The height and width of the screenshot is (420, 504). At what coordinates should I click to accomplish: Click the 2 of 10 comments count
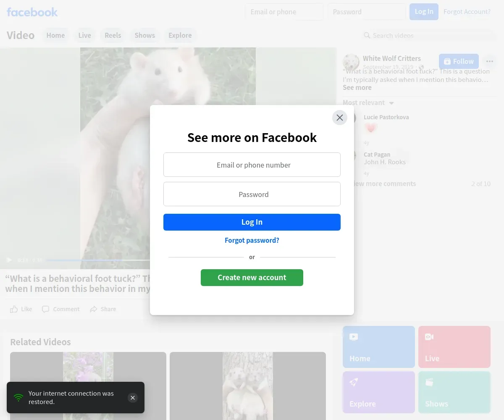pos(481,184)
